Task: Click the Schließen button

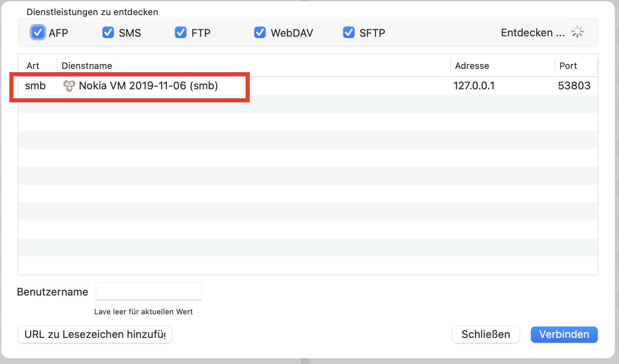Action: click(486, 334)
